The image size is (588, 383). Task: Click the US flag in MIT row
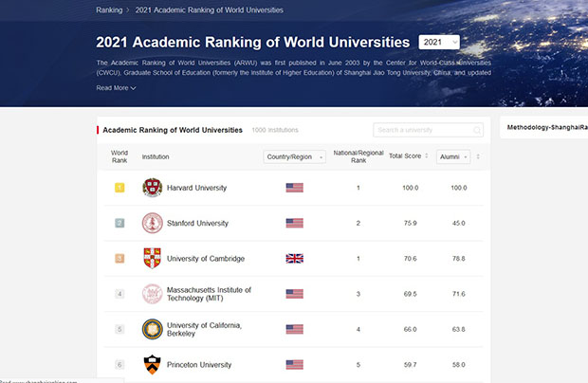[x=294, y=294]
